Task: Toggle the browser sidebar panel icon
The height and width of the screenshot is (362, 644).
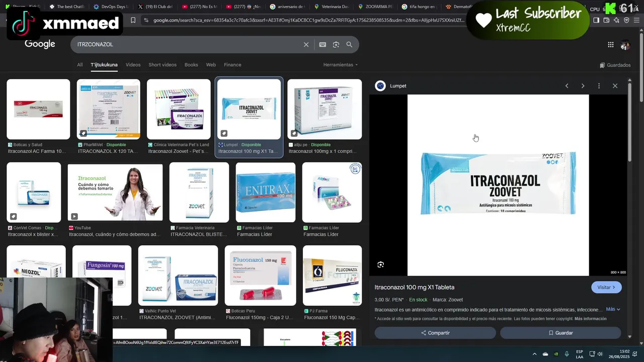Action: pos(596,20)
